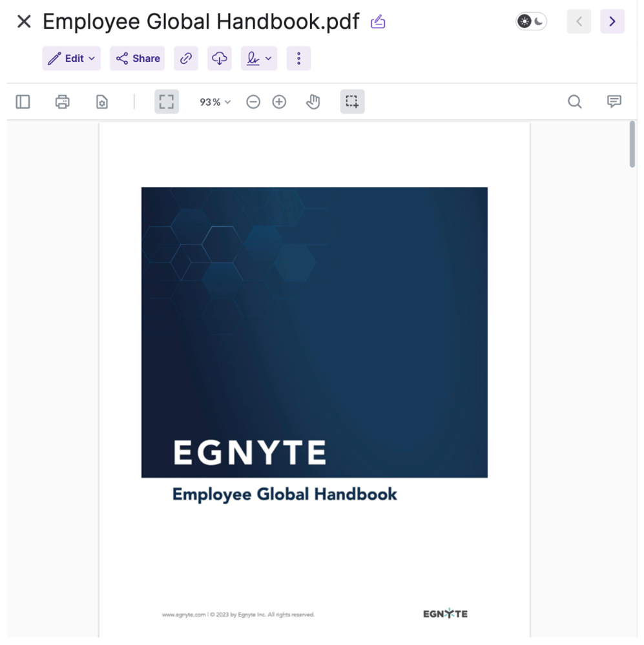Screen dimensions: 644x645
Task: Close the Employee Global Handbook preview
Action: [24, 21]
